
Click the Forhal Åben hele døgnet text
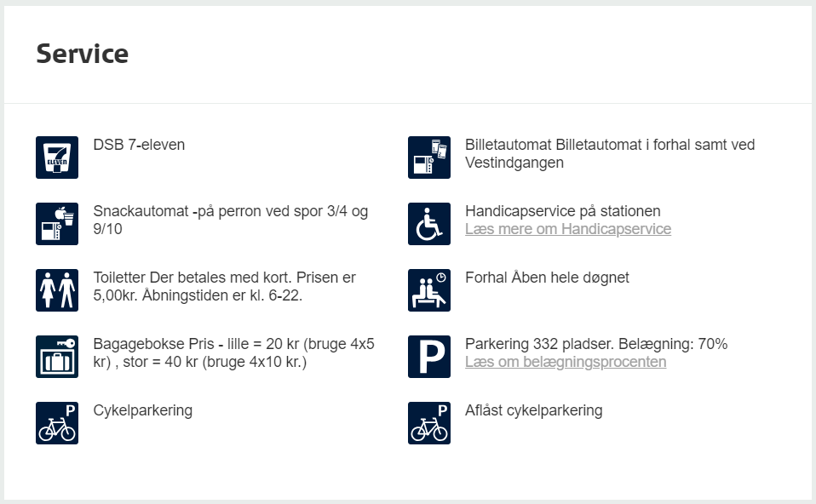point(547,278)
